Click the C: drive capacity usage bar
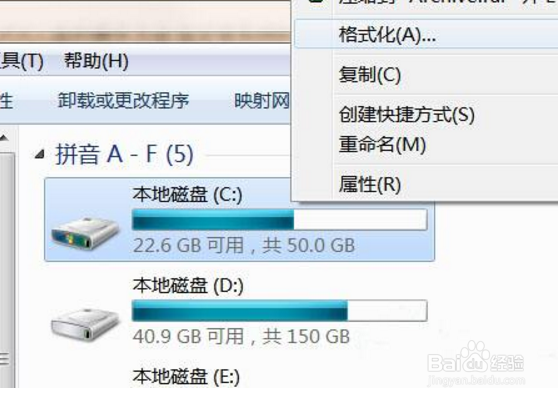Screen dimensions: 558x400 (279, 220)
